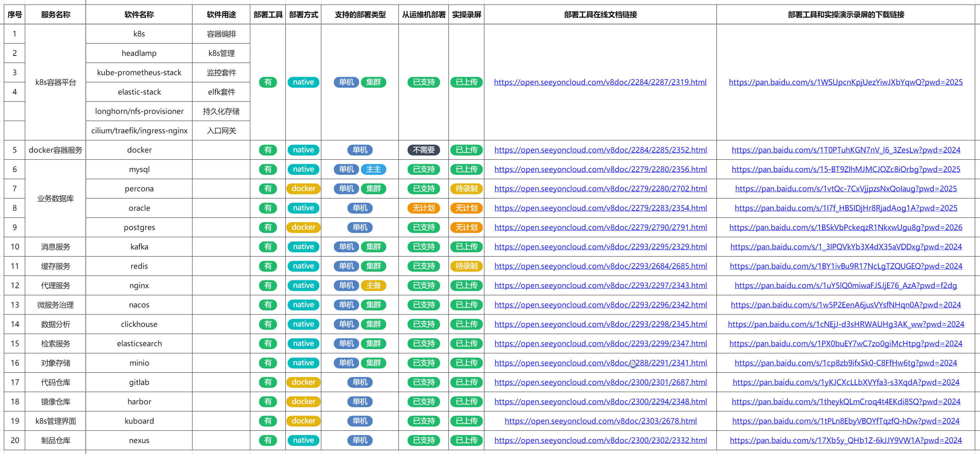The width and height of the screenshot is (980, 454).
Task: Follow the percona doc link ending 2702.html
Action: coord(600,188)
